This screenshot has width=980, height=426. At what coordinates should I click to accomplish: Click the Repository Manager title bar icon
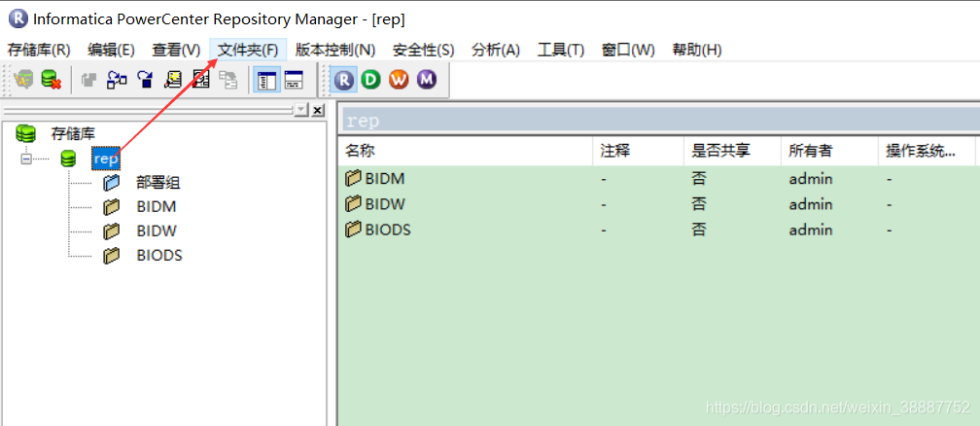[17, 18]
